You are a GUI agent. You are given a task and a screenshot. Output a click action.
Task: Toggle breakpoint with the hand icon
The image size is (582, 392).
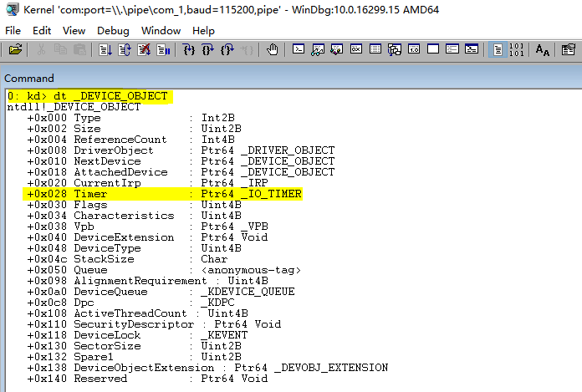[x=273, y=49]
